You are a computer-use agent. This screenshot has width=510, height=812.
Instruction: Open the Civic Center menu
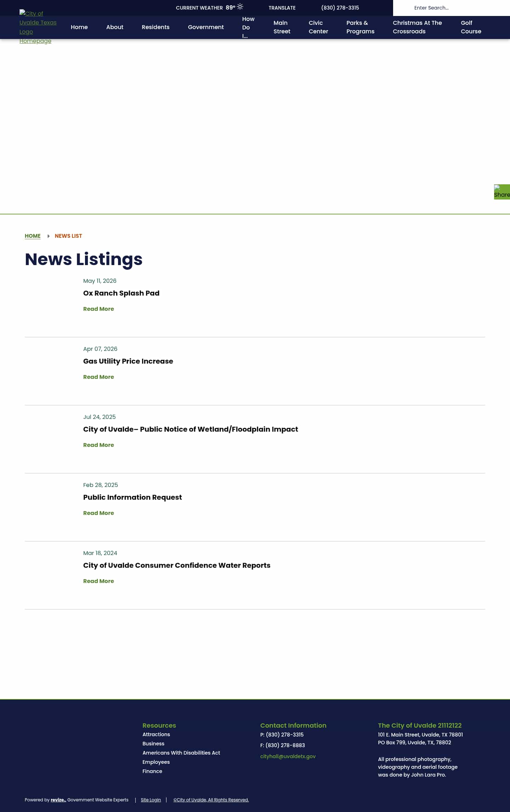click(x=318, y=27)
